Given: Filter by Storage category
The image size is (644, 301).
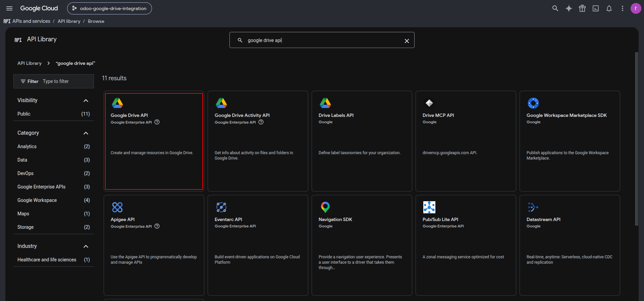Looking at the screenshot, I should pyautogui.click(x=54, y=227).
